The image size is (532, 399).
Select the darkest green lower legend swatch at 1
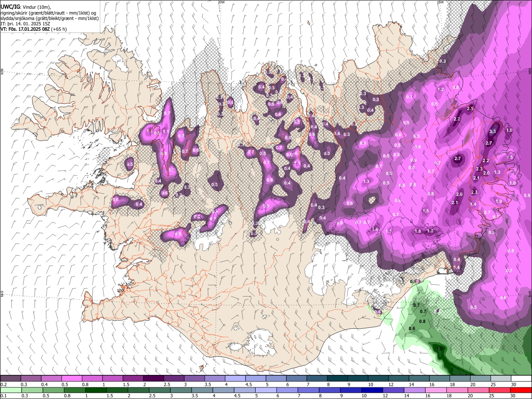click(96, 390)
